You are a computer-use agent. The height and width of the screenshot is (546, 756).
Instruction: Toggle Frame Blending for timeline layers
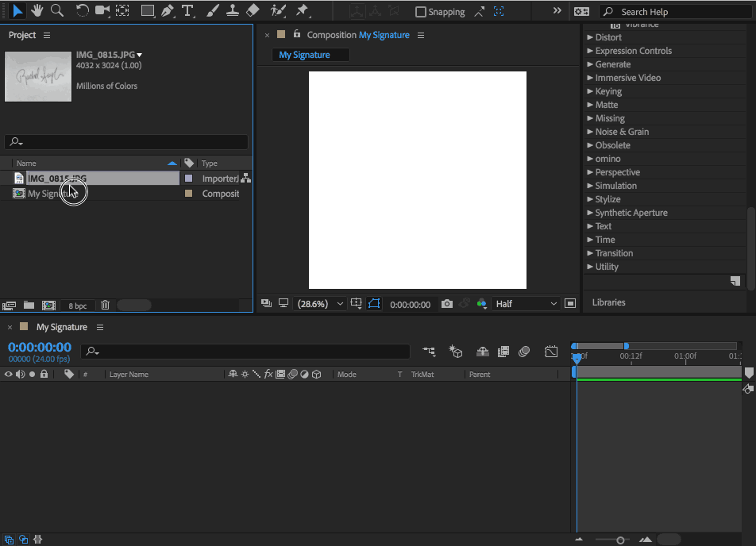503,352
